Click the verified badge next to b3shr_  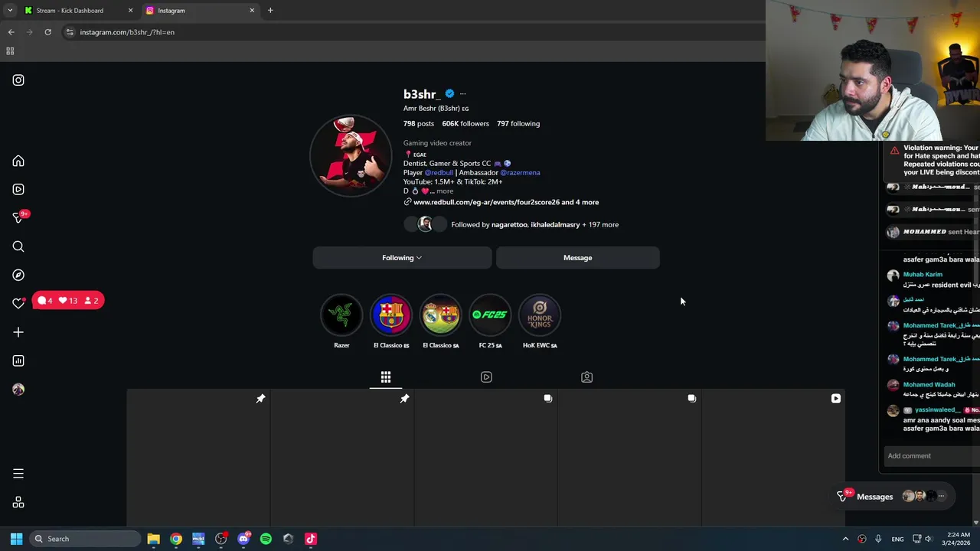(449, 94)
